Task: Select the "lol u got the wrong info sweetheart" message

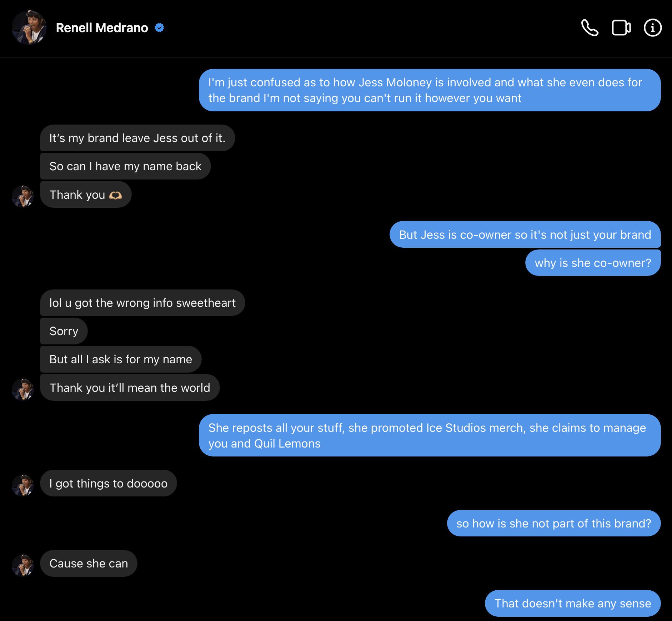Action: pos(142,303)
